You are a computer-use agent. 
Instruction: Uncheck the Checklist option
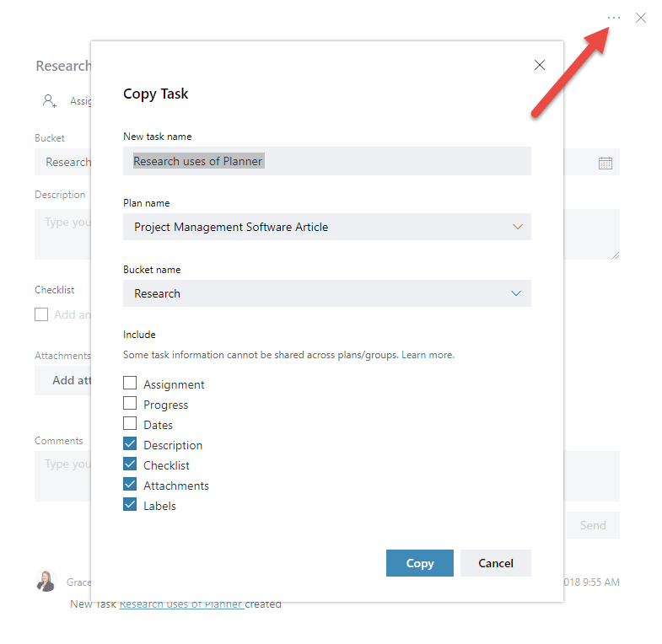130,464
